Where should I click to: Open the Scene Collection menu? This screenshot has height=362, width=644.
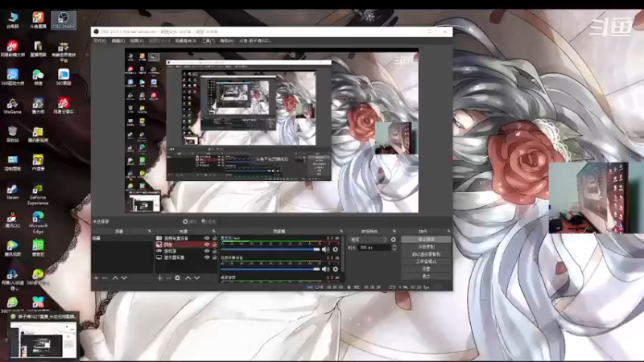(x=186, y=41)
